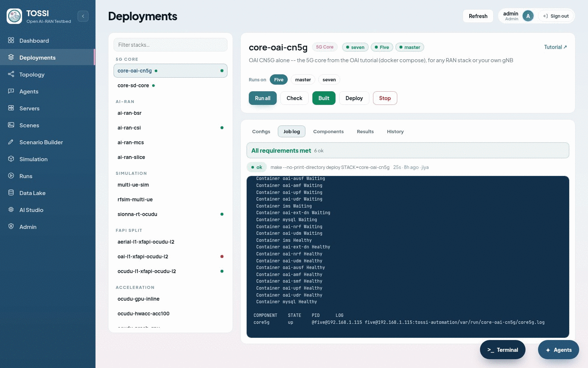Select the ocudu-hwacc-acc100 stack

[171, 314]
